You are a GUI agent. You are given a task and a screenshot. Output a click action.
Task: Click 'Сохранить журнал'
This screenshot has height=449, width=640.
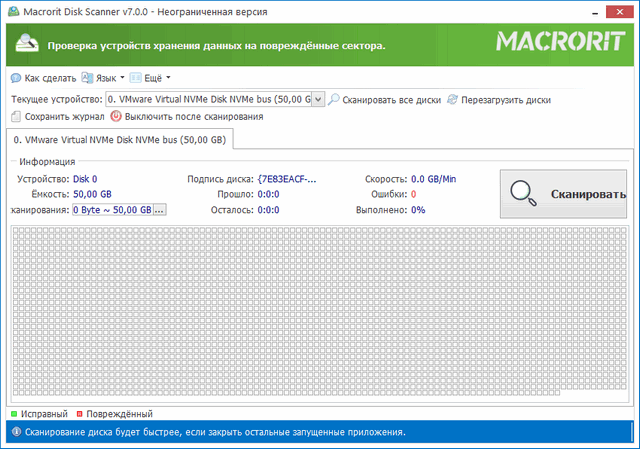pos(58,117)
